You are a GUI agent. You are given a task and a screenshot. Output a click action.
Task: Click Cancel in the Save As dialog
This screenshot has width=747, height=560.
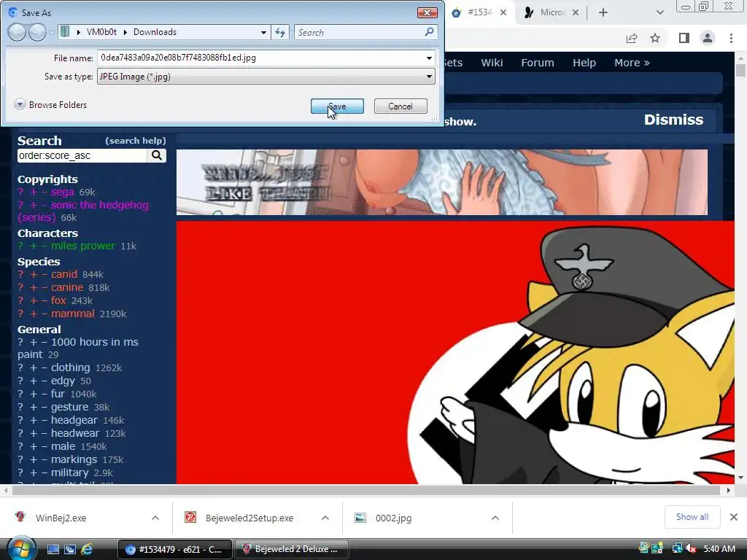click(400, 106)
